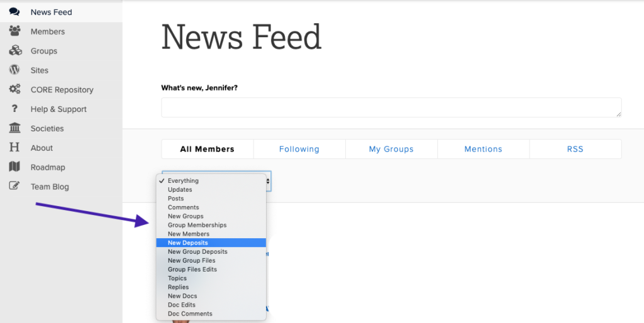
Task: Click the Roadmap map icon
Action: (14, 167)
